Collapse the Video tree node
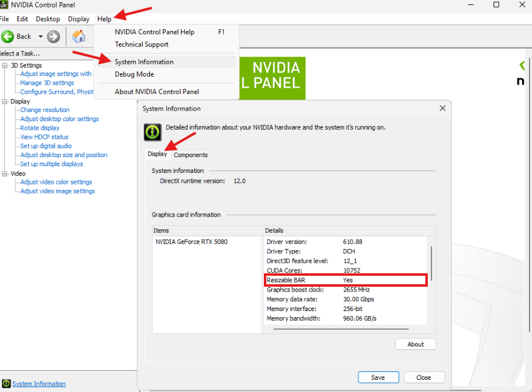The width and height of the screenshot is (532, 392). 5,173
